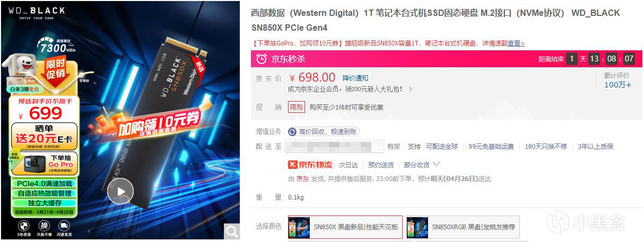Click the main WD_BLACK product image
Image resolution: width=644 pixels, height=242 pixels.
click(x=121, y=120)
